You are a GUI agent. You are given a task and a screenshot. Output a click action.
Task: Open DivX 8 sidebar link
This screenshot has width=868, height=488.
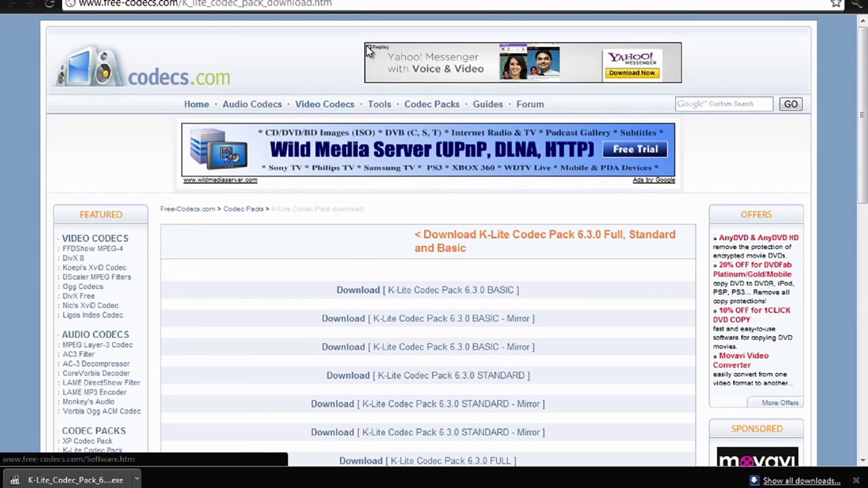click(73, 258)
